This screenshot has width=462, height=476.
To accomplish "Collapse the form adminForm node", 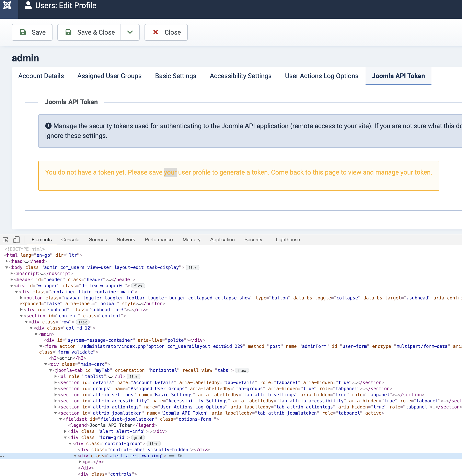I will click(x=41, y=346).
